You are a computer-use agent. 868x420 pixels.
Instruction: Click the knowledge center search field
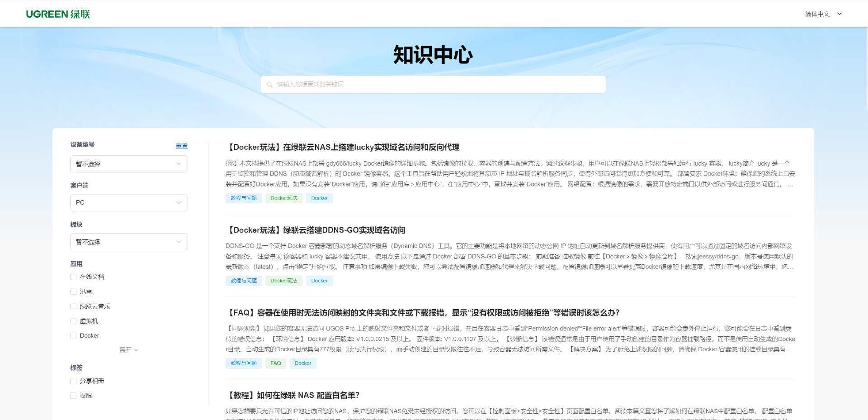433,85
